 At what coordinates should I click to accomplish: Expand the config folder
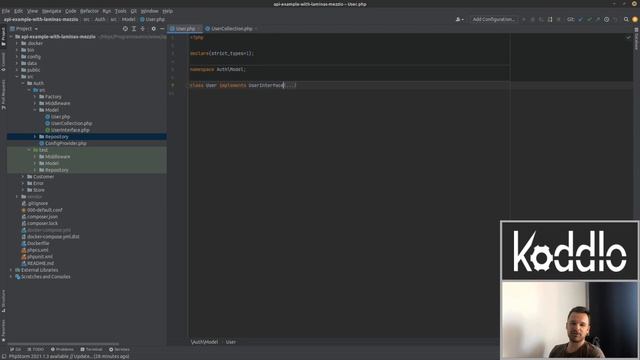(17, 57)
